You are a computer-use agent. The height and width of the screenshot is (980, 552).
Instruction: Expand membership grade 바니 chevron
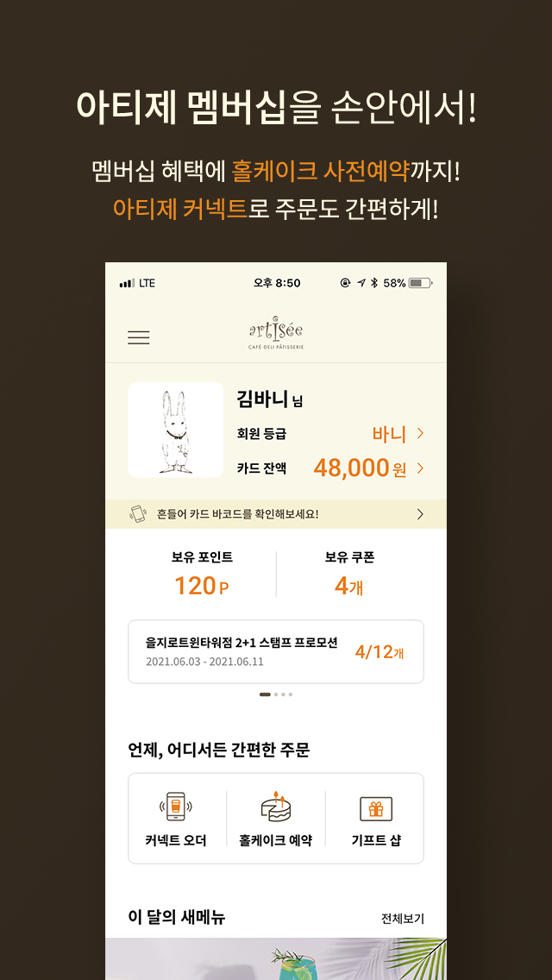[420, 433]
